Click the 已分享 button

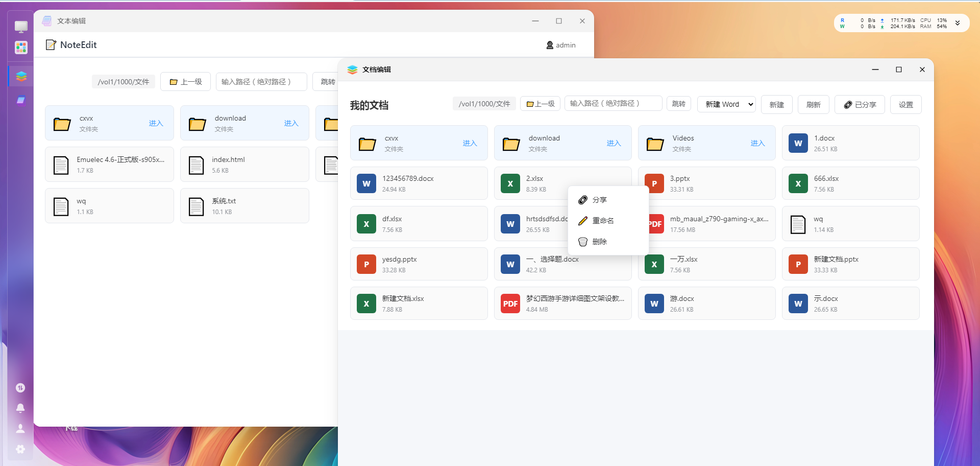(x=860, y=104)
